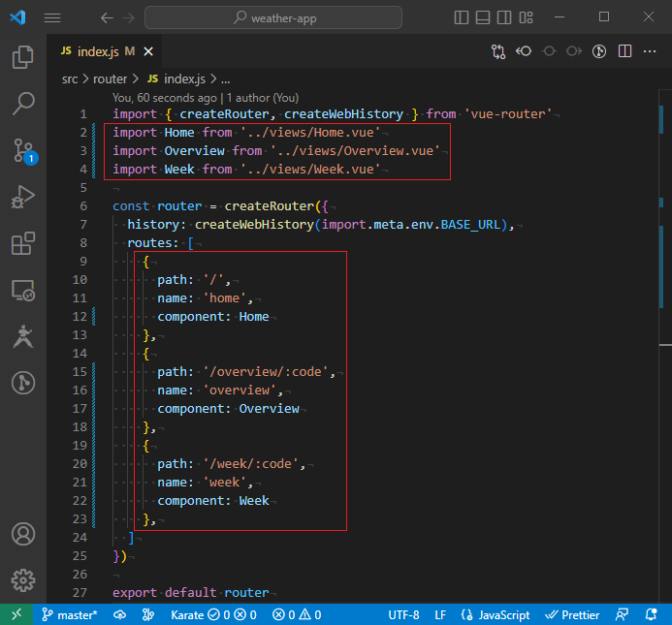This screenshot has width=672, height=625.
Task: Click the git graph icon in status bar
Action: (x=148, y=614)
